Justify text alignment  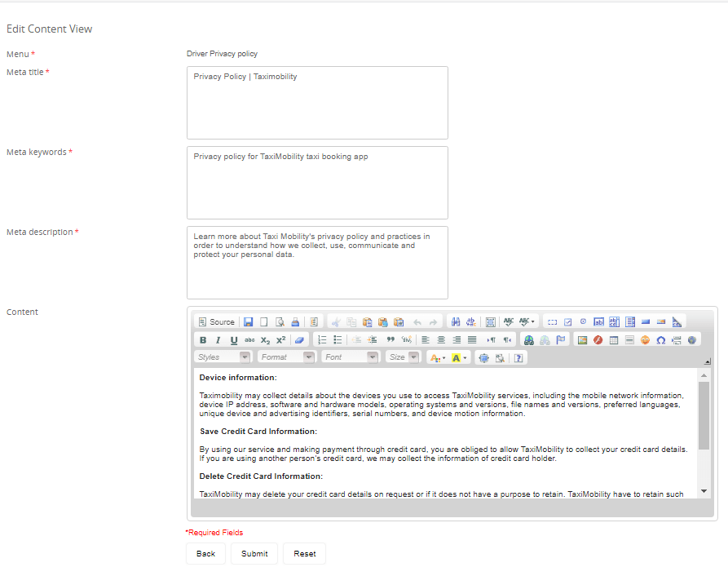tap(472, 340)
